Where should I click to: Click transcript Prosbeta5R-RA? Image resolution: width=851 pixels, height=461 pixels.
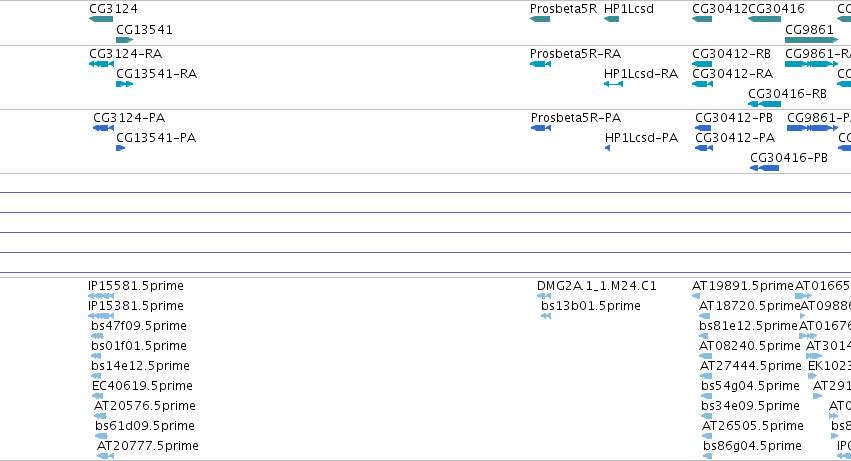(541, 64)
